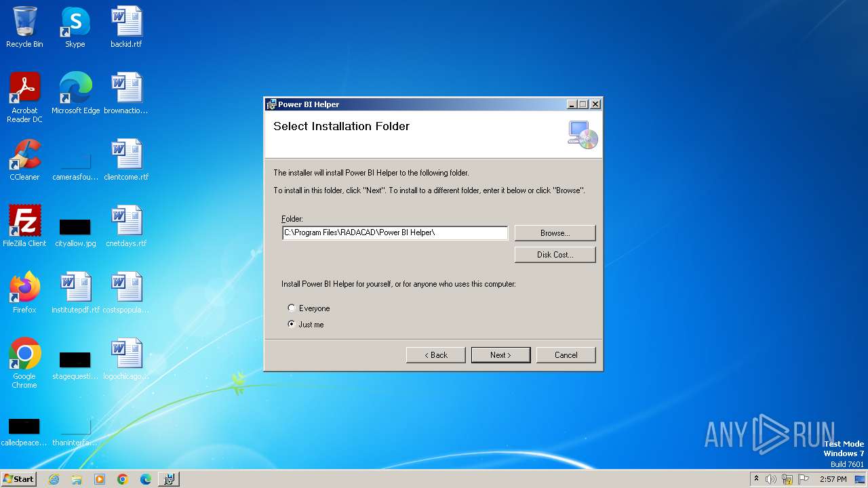Select the logochicago... document icon
The width and height of the screenshot is (868, 488).
click(126, 359)
